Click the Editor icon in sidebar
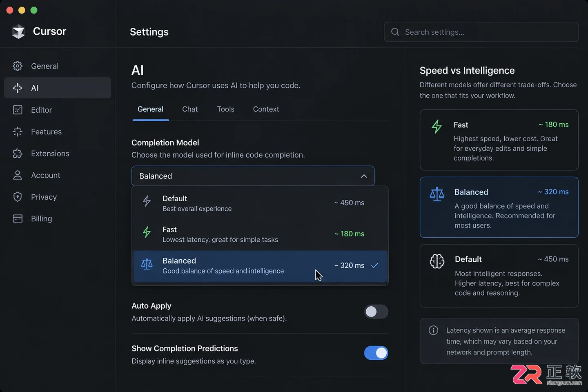The width and height of the screenshot is (588, 392). (18, 110)
